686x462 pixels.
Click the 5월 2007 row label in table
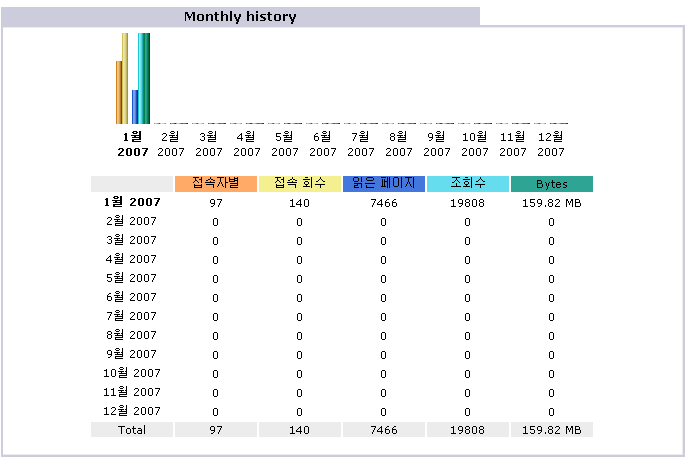pyautogui.click(x=132, y=278)
